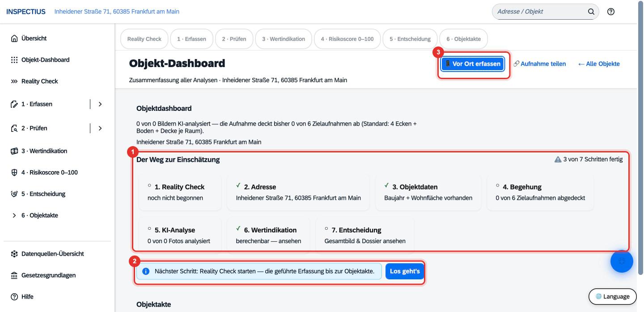
Task: Expand the chevron next to sidebar 2 · Prüfen
Action: (100, 128)
